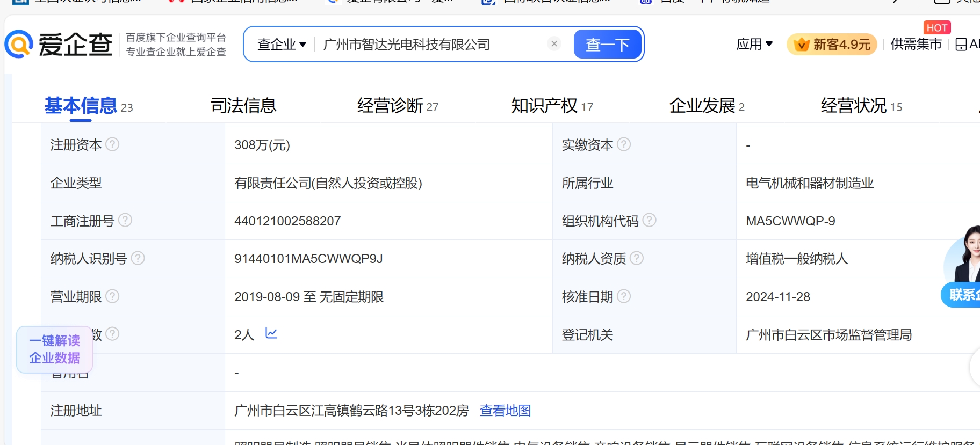Click the help icon beside 纳税人识别号
Image resolution: width=980 pixels, height=445 pixels.
click(x=138, y=258)
